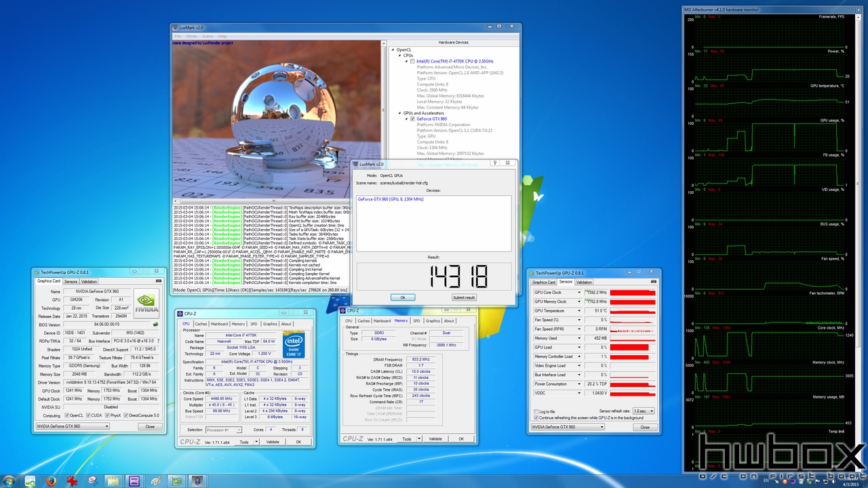Open Windows Explorer from the taskbar
Screen dimensions: 868x488
pyautogui.click(x=113, y=481)
